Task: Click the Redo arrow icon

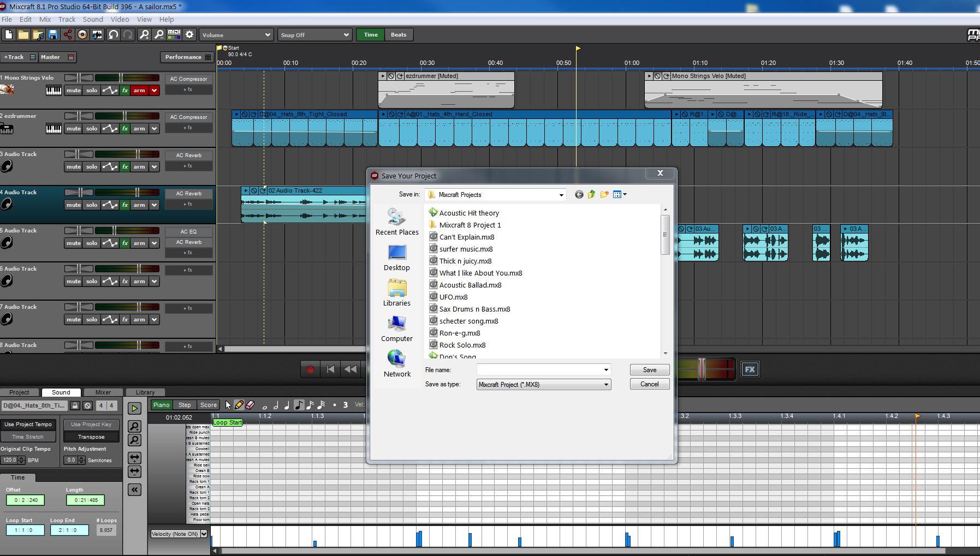Action: (128, 35)
